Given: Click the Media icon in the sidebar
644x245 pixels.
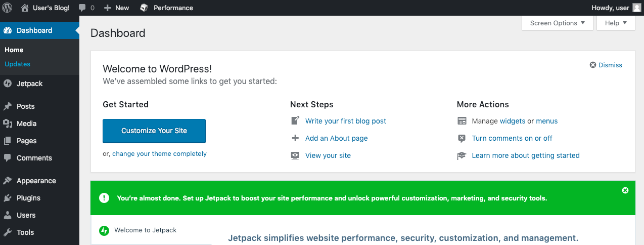Looking at the screenshot, I should [x=8, y=124].
